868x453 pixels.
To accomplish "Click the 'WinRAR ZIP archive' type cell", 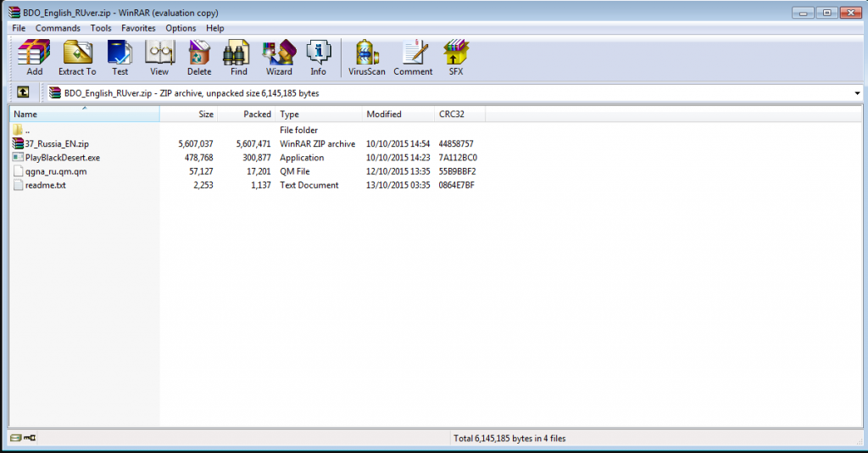I will [317, 144].
